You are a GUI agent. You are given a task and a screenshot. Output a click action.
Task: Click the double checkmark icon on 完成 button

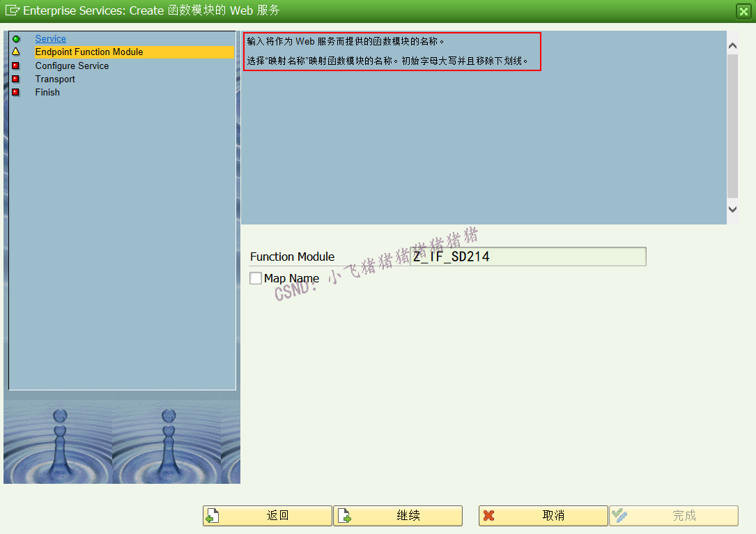click(620, 516)
